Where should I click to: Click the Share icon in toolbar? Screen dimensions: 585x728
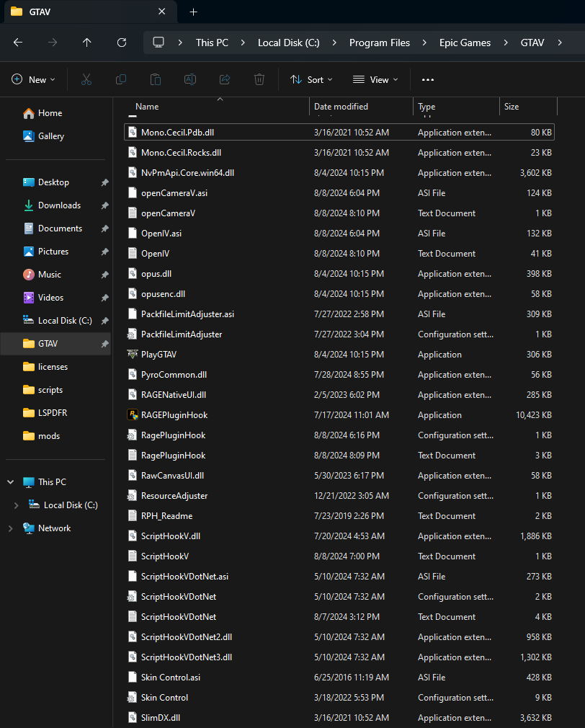225,79
